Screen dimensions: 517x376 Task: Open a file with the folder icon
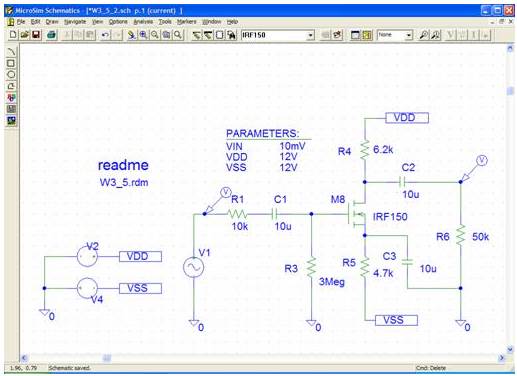[24, 35]
